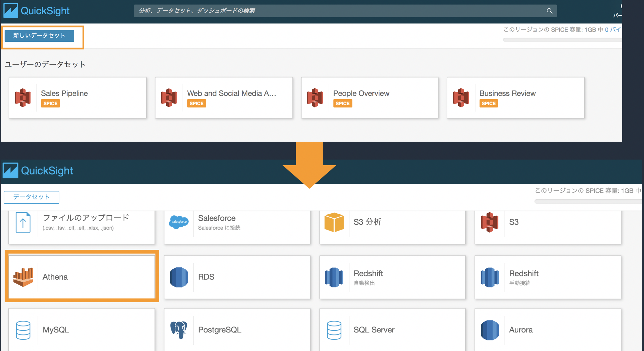Click the blue 0 バイト SPICE usage link
Screen dimensions: 644x351
tap(613, 30)
